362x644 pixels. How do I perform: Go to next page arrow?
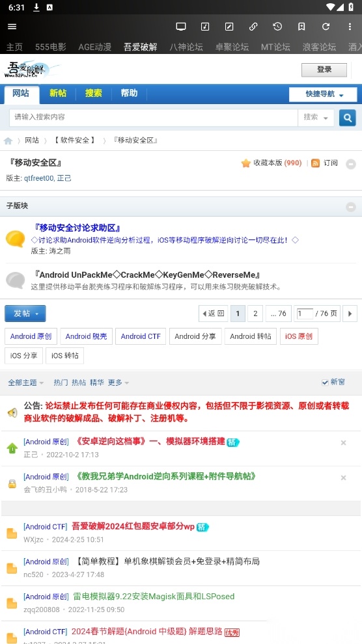(x=350, y=314)
